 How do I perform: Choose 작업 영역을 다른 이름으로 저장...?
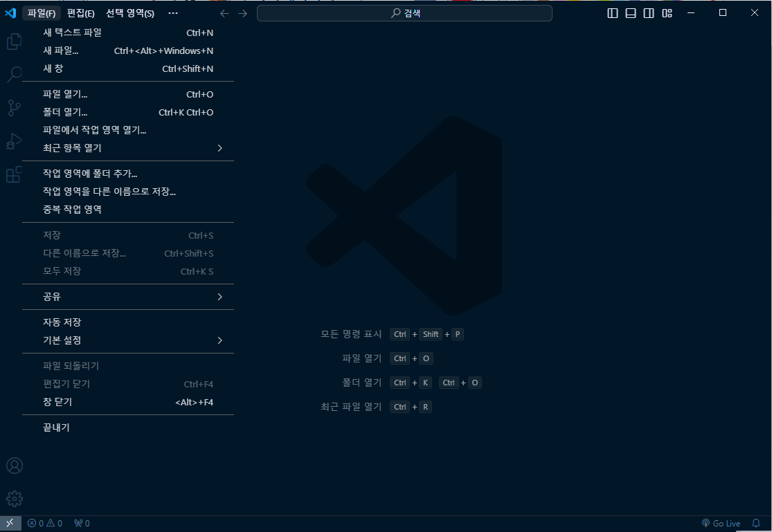128,192
